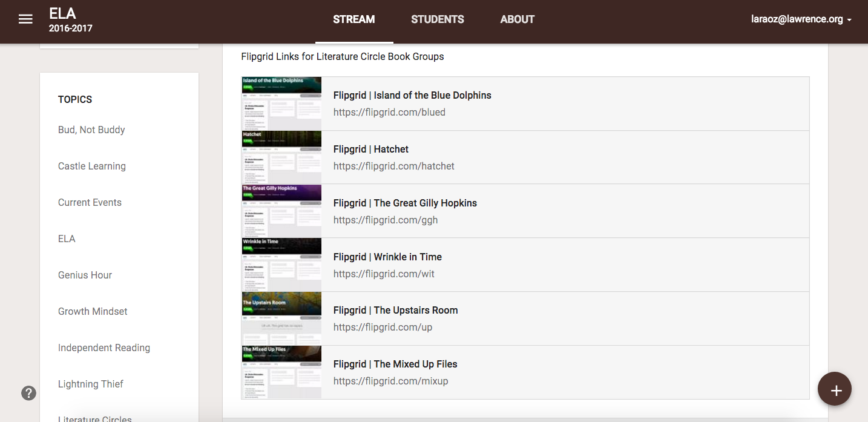Click the Wrinkle in Time thumbnail
This screenshot has width=868, height=422.
[x=281, y=265]
